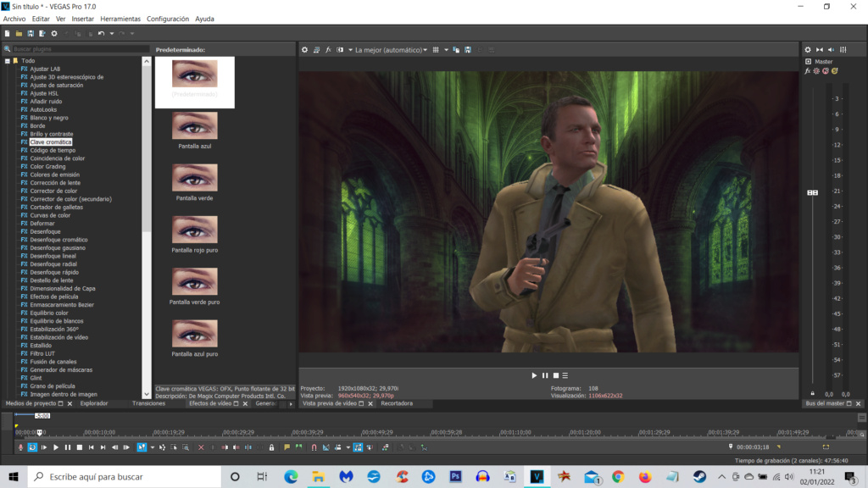The height and width of the screenshot is (488, 868).
Task: Open the Insertar menu
Action: 82,19
